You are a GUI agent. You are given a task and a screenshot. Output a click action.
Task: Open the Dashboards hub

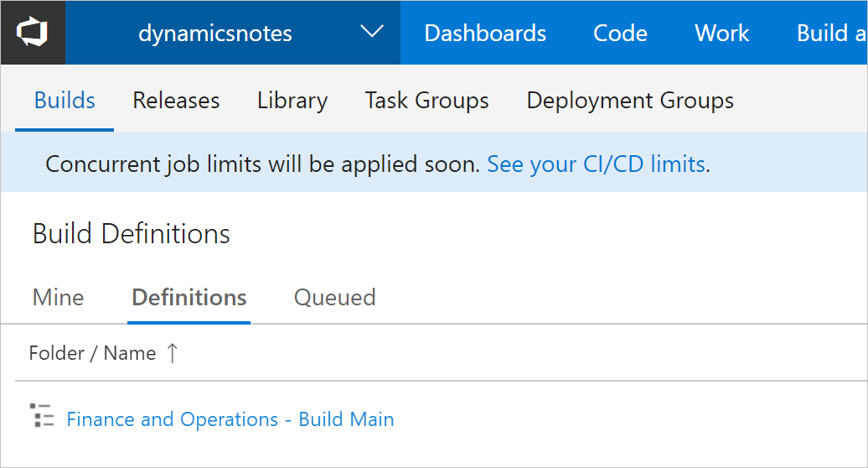click(485, 33)
